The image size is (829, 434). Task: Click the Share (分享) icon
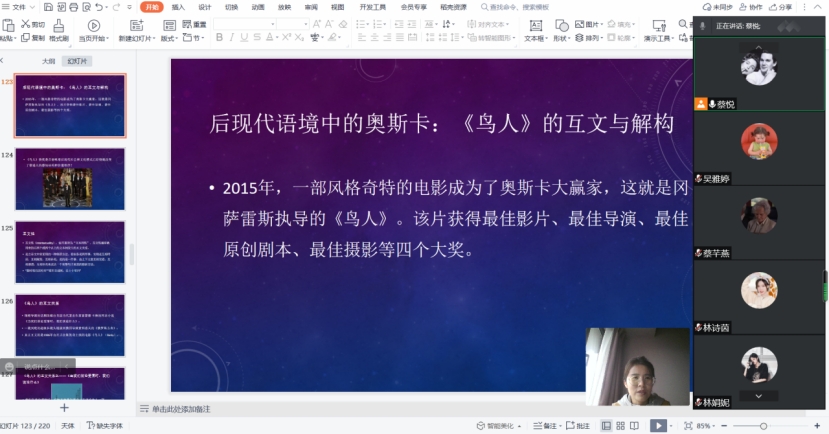(x=773, y=7)
